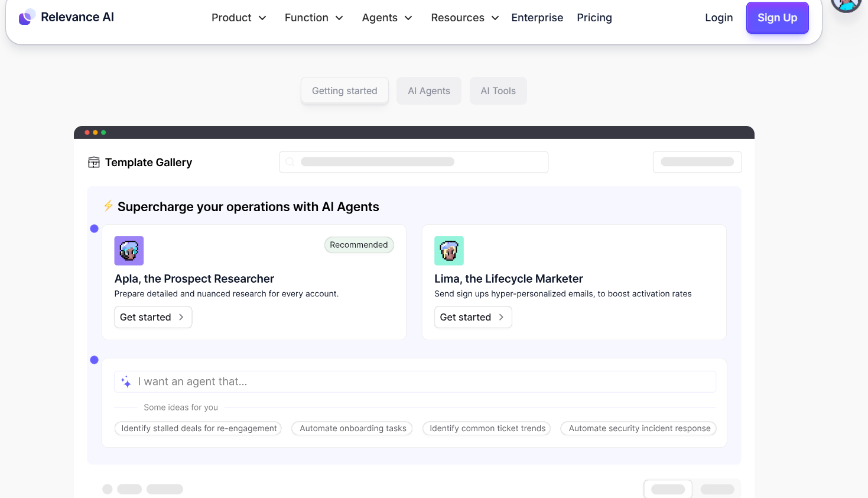Viewport: 868px width, 498px height.
Task: Click 'Supercharge your operations with AI Agents' heading
Action: coord(248,206)
